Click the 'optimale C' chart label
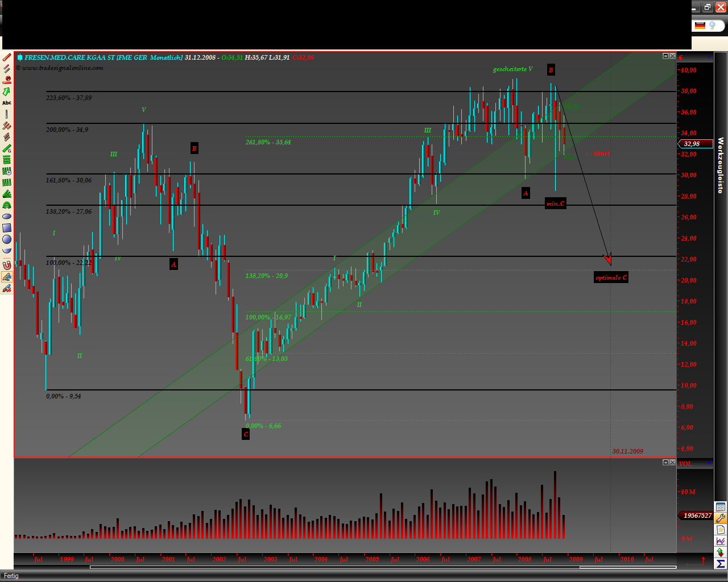Viewport: 728px width, 582px height. point(611,277)
